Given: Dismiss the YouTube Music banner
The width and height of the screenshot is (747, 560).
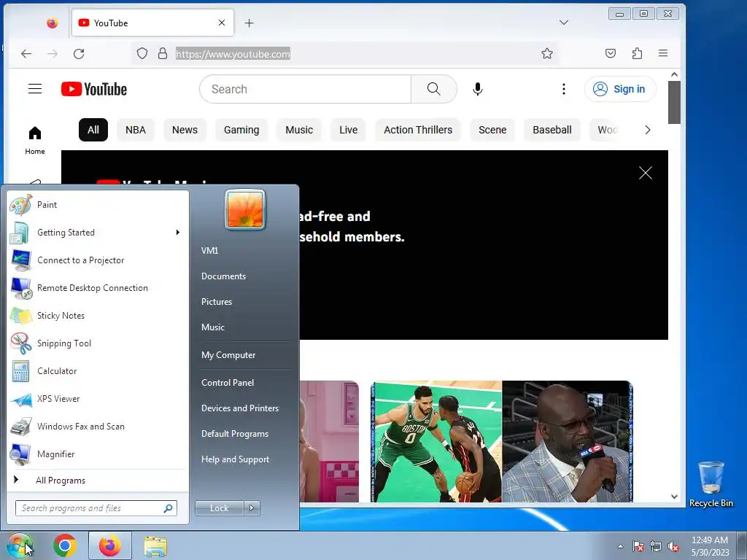Looking at the screenshot, I should (645, 173).
